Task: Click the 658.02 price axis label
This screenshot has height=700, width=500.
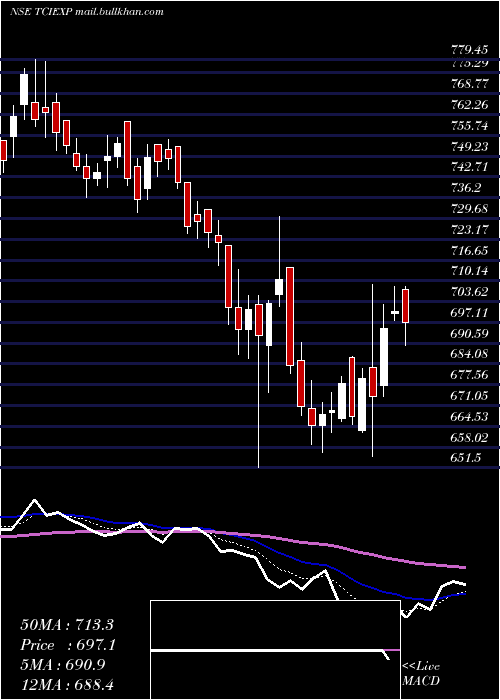Action: (x=469, y=437)
